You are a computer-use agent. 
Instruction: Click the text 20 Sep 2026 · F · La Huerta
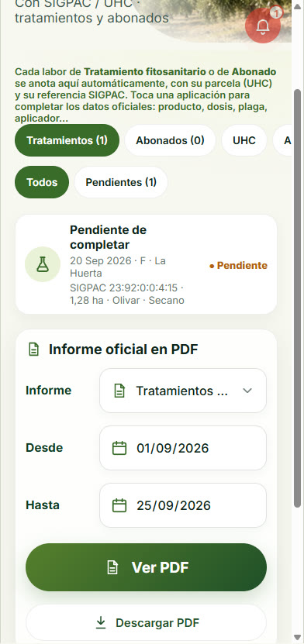tap(118, 267)
